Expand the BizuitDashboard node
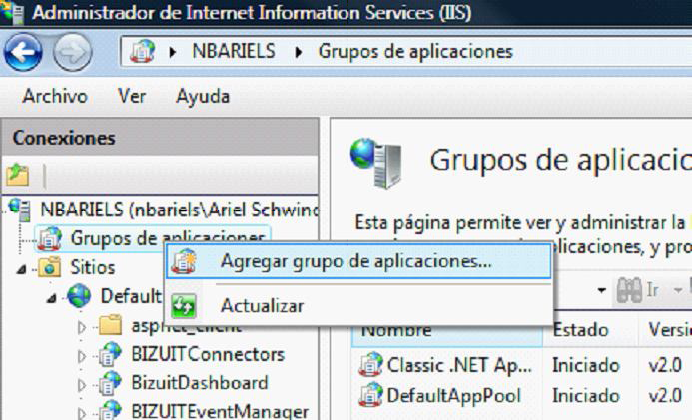The width and height of the screenshot is (695, 420). (81, 385)
